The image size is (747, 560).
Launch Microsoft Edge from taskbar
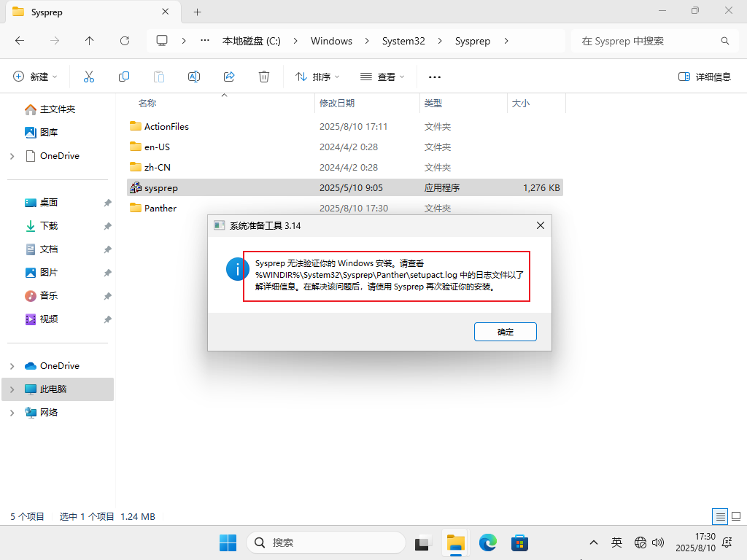coord(488,542)
